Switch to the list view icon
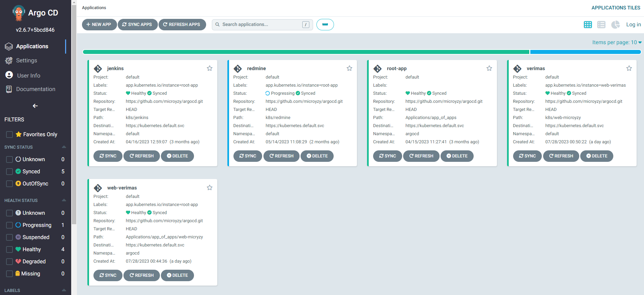The width and height of the screenshot is (644, 295). (x=601, y=25)
